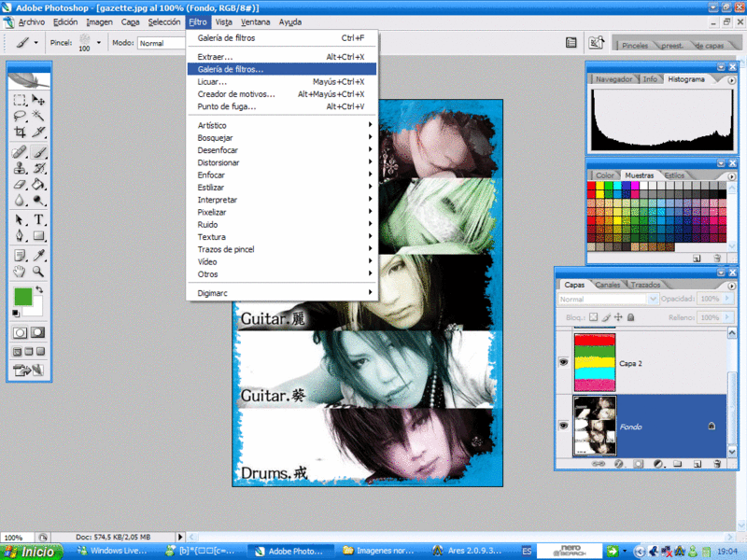Viewport: 747px width, 560px height.
Task: Add a layer mask in Capas panel
Action: tap(638, 463)
